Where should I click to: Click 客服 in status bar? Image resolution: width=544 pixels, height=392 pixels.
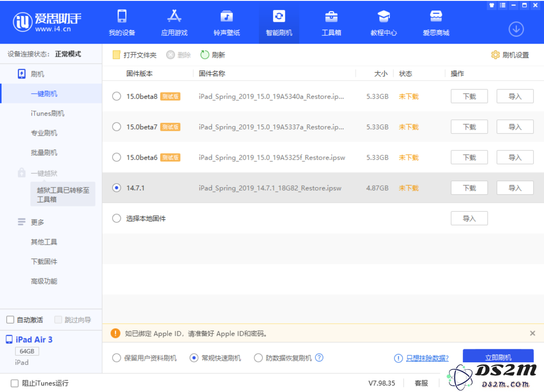(421, 383)
